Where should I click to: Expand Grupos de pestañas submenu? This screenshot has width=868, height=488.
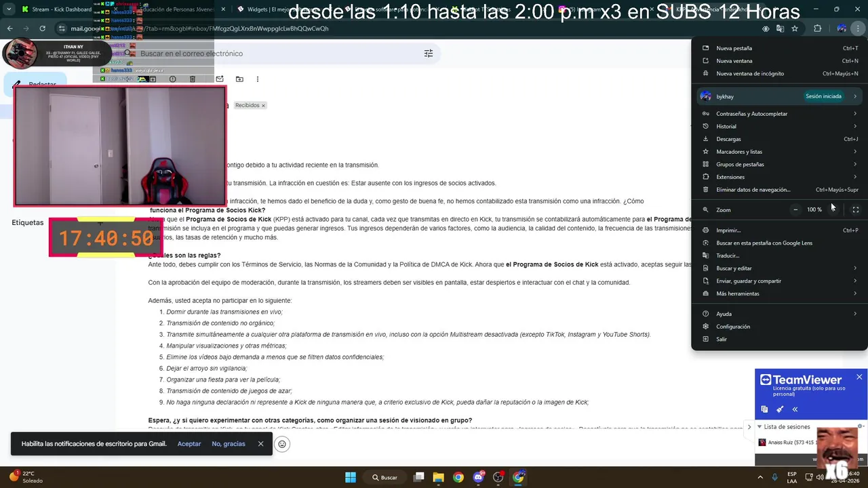coord(780,164)
